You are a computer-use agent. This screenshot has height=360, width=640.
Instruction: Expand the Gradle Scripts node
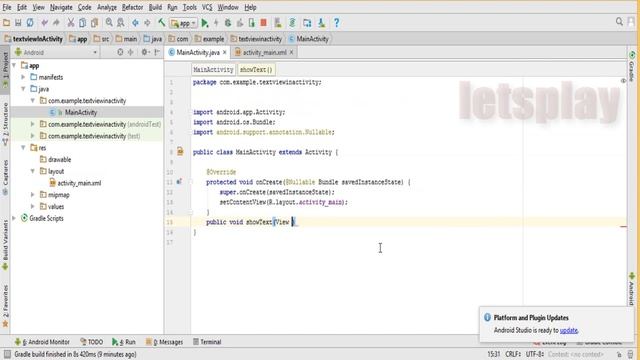point(14,218)
